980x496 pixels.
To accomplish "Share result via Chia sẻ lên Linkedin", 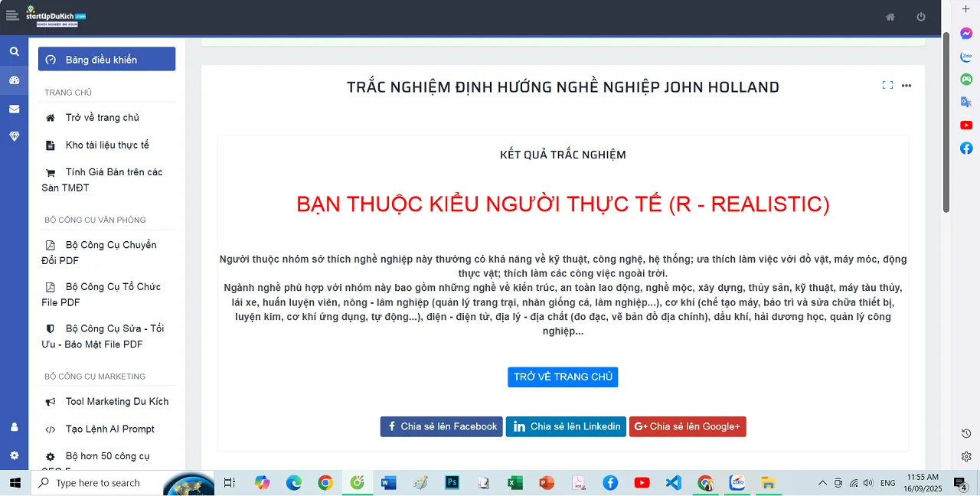I will (566, 426).
